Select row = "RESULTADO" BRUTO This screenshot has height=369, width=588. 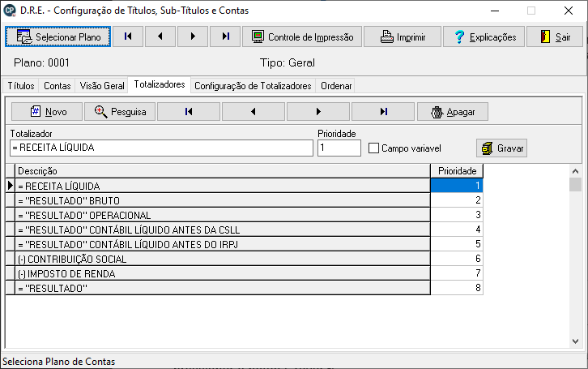223,200
